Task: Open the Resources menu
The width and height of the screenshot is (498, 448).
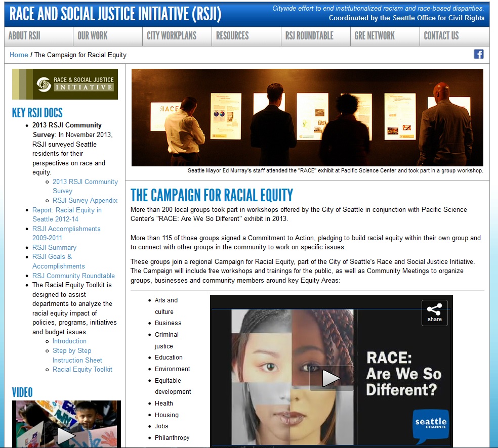Action: 232,36
